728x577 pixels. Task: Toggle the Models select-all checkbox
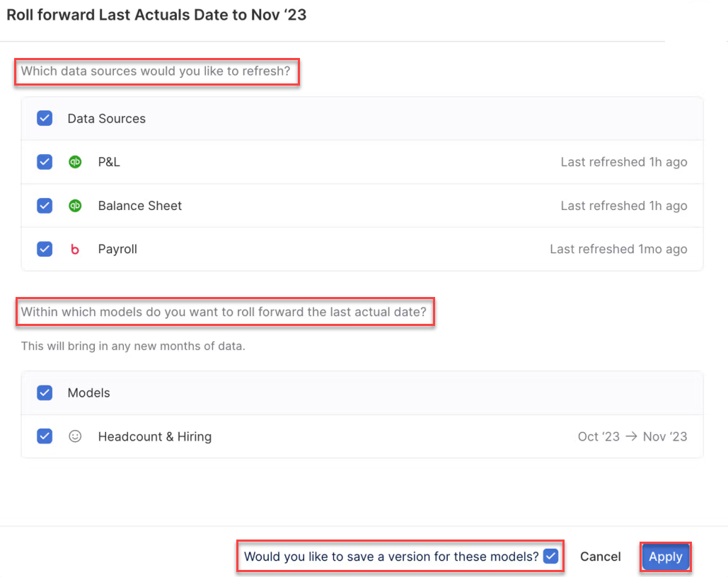point(45,392)
